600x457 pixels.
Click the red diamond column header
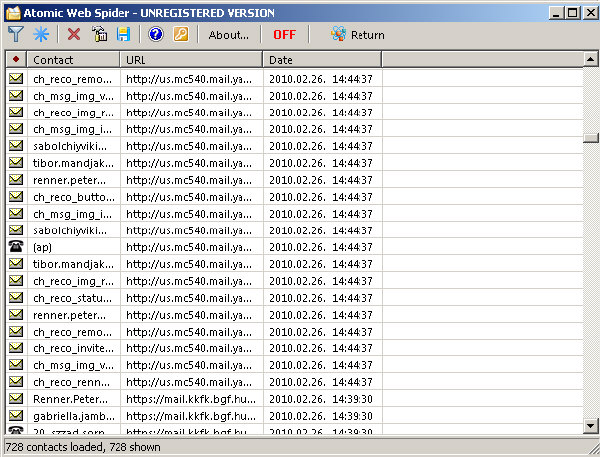[16, 60]
